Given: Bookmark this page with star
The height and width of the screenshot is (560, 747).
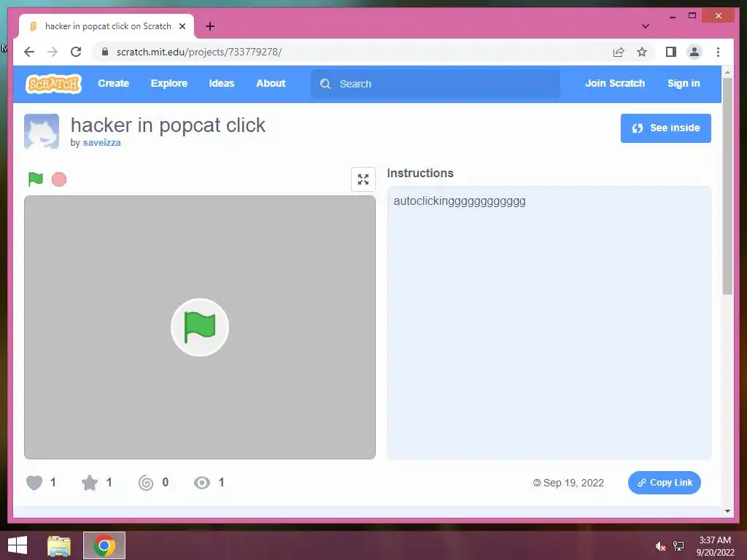Looking at the screenshot, I should 642,52.
